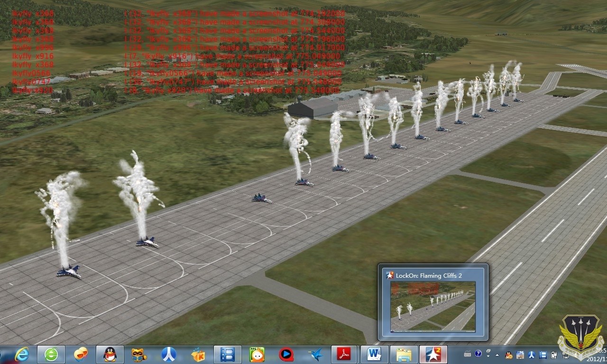Viewport: 607px width, 364px height.
Task: Click the picture tray icon beside QQ
Action: click(x=520, y=355)
